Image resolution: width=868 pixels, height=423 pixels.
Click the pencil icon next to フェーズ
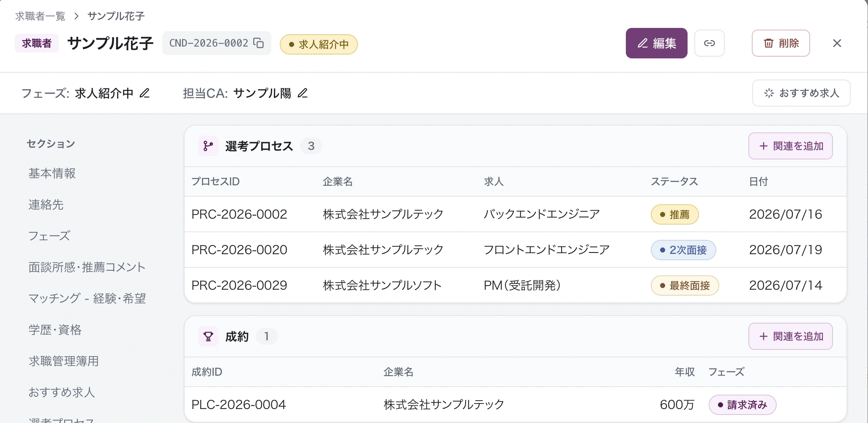[145, 93]
